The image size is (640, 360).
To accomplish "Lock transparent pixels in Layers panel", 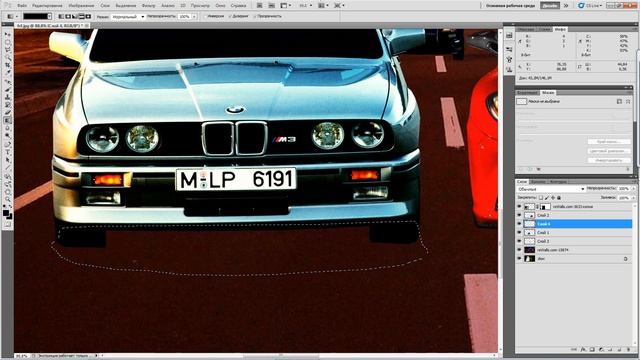I will 541,198.
